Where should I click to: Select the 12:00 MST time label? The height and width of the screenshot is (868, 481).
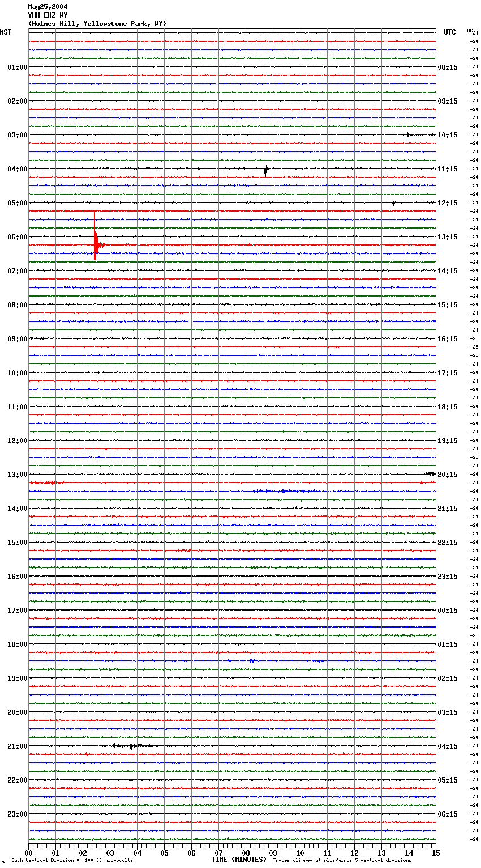pyautogui.click(x=18, y=441)
